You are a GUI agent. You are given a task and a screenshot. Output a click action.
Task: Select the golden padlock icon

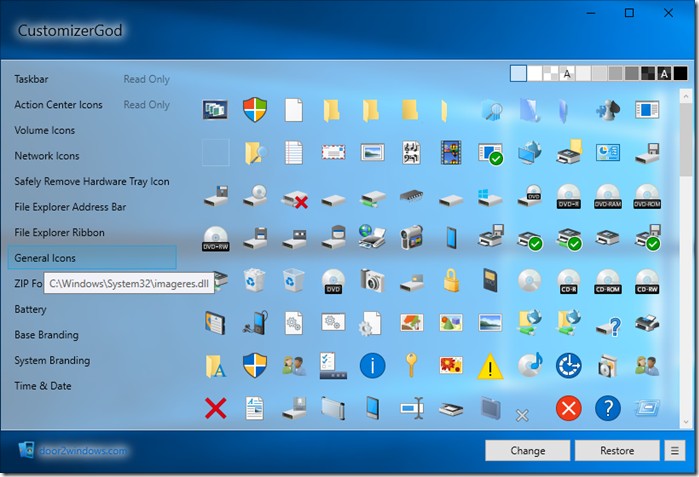tap(451, 280)
